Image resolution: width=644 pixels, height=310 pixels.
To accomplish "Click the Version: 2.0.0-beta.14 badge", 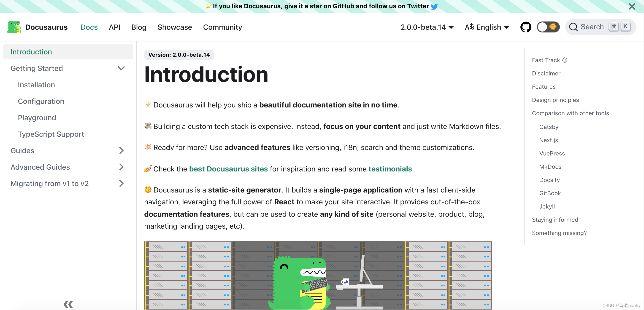I will [x=179, y=55].
